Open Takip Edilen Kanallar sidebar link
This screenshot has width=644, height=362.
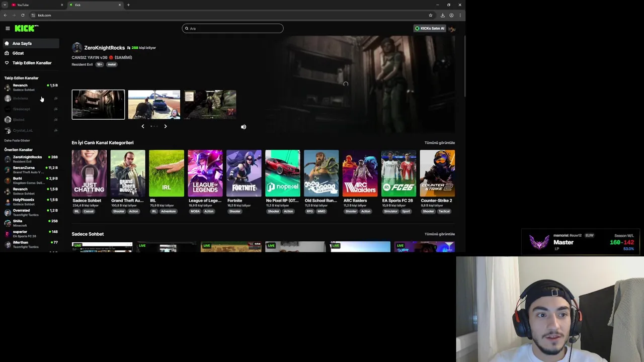pyautogui.click(x=30, y=63)
